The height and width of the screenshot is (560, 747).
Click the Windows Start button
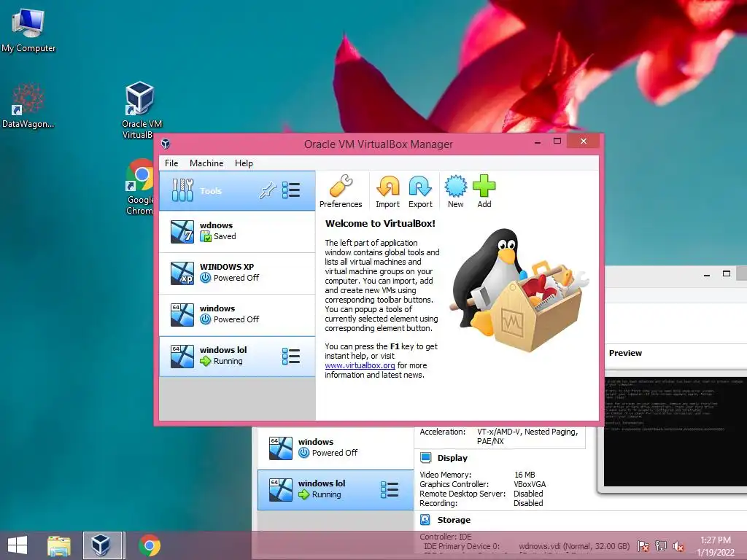pos(18,545)
